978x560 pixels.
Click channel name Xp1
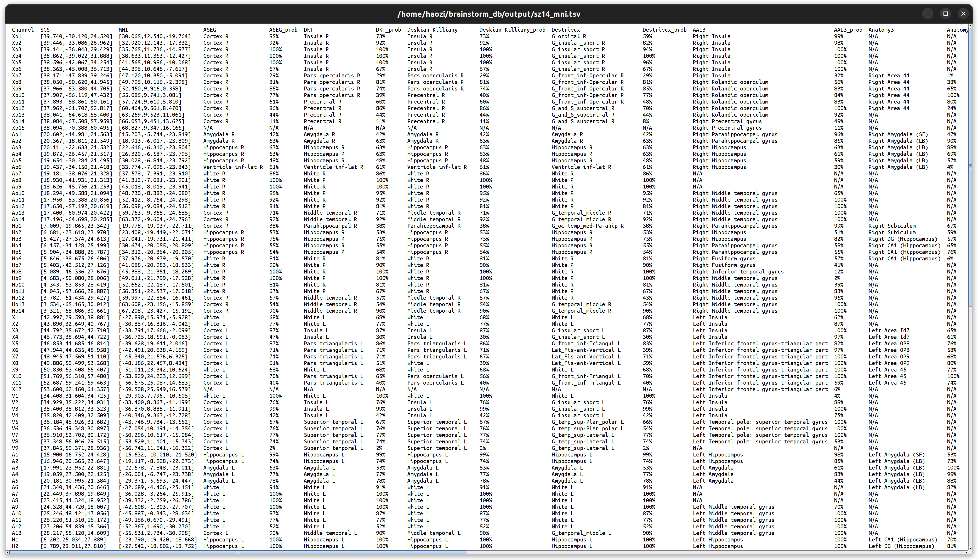coord(16,36)
